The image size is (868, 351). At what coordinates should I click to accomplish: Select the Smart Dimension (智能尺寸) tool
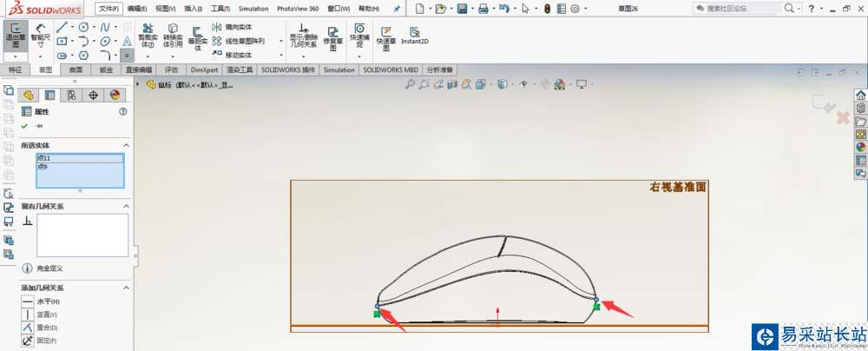click(40, 36)
